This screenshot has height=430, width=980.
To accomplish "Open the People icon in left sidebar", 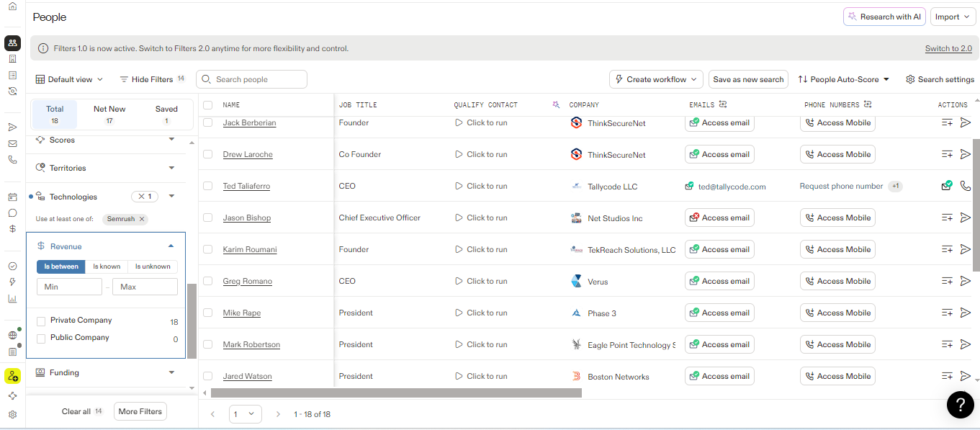I will [x=12, y=42].
